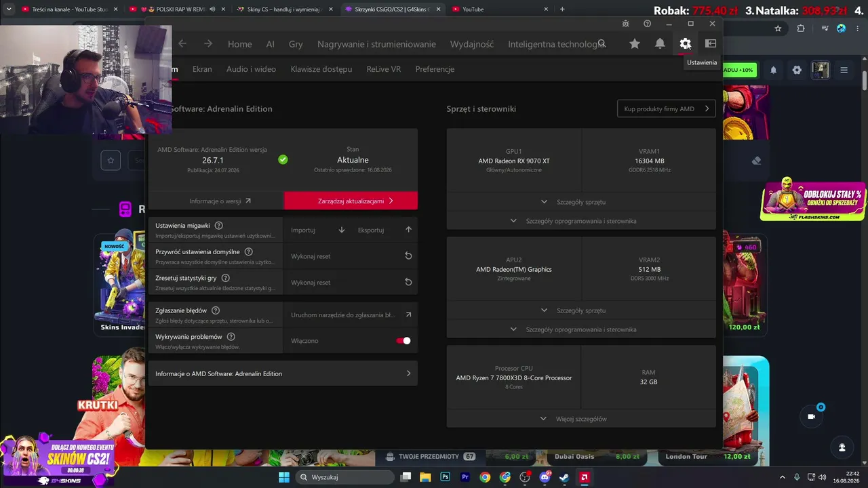Screen dimensions: 868x488
Task: Switch to the Wydajność tab
Action: click(472, 44)
